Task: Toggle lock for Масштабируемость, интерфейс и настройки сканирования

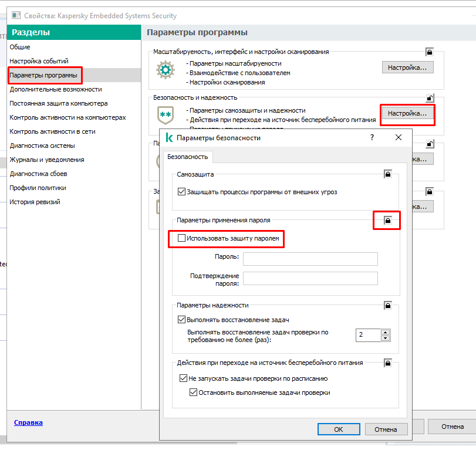Action: coord(429,52)
